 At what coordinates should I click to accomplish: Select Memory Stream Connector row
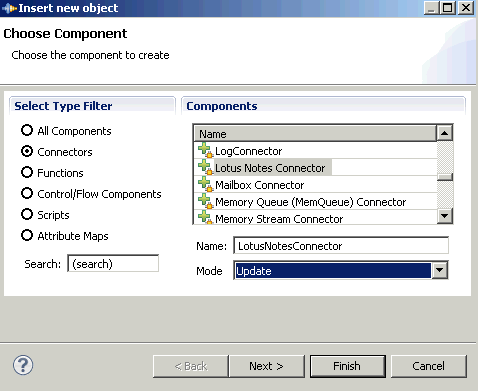pos(315,218)
